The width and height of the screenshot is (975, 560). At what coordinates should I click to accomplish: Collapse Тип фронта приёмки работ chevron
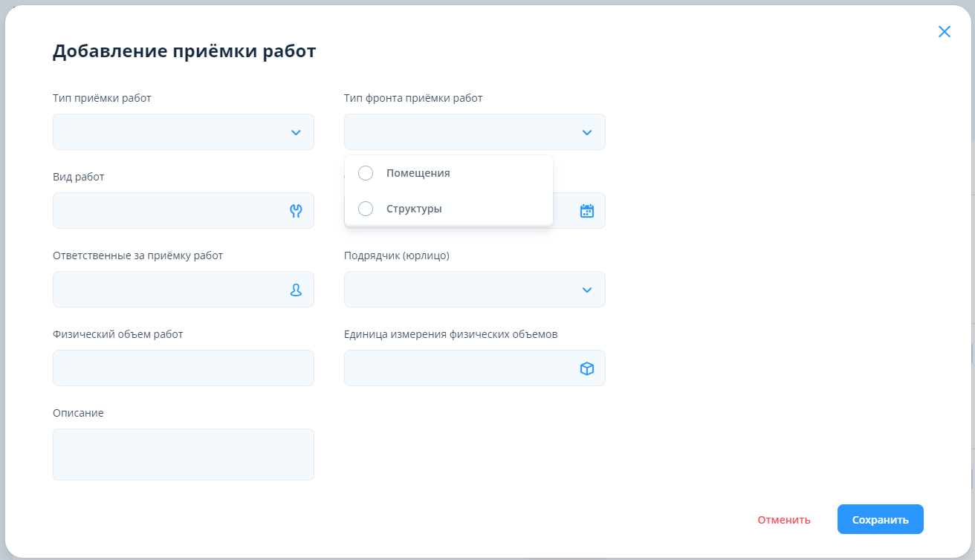pos(586,132)
